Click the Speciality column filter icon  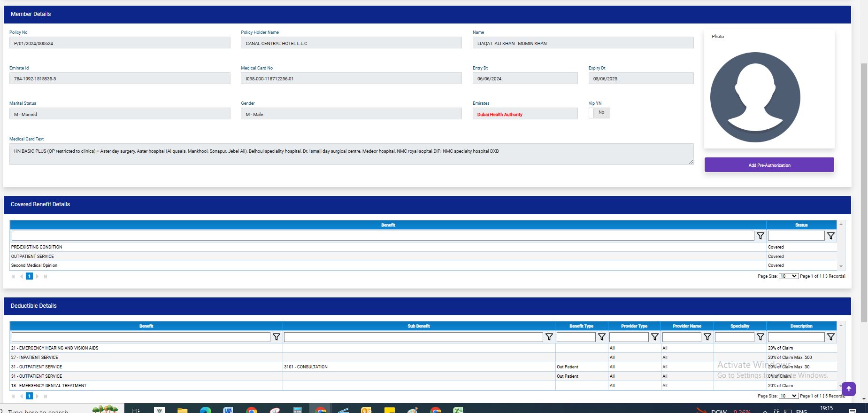click(x=760, y=337)
